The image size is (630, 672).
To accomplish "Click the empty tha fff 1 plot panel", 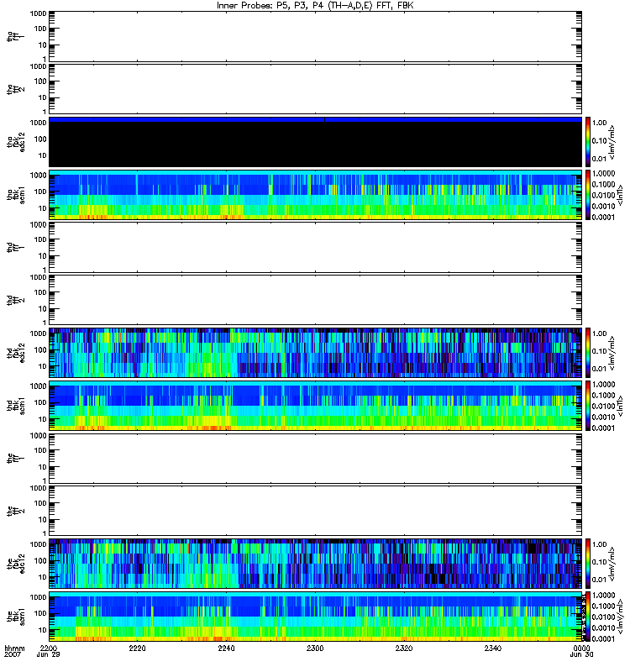I will (x=315, y=36).
